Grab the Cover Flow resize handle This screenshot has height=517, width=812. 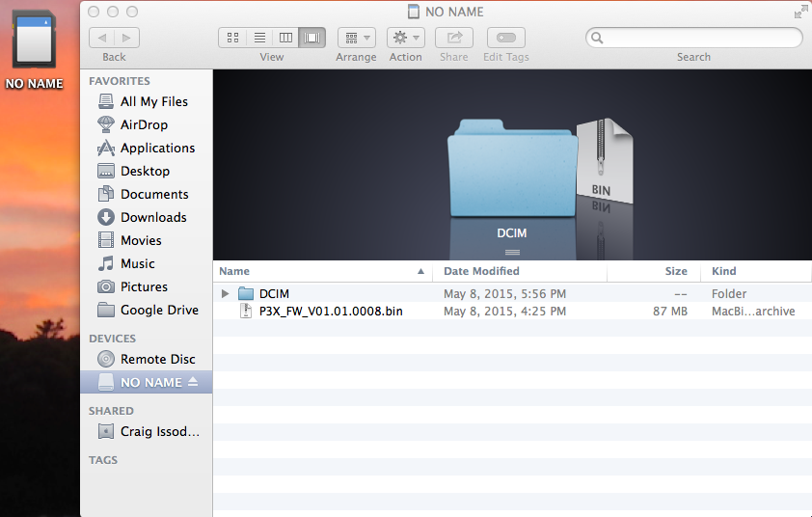(x=512, y=253)
